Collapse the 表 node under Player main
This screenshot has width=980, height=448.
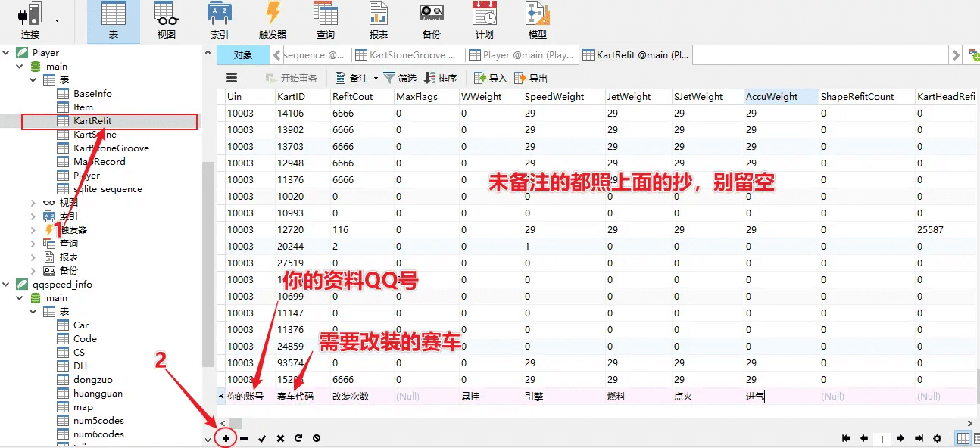[33, 80]
